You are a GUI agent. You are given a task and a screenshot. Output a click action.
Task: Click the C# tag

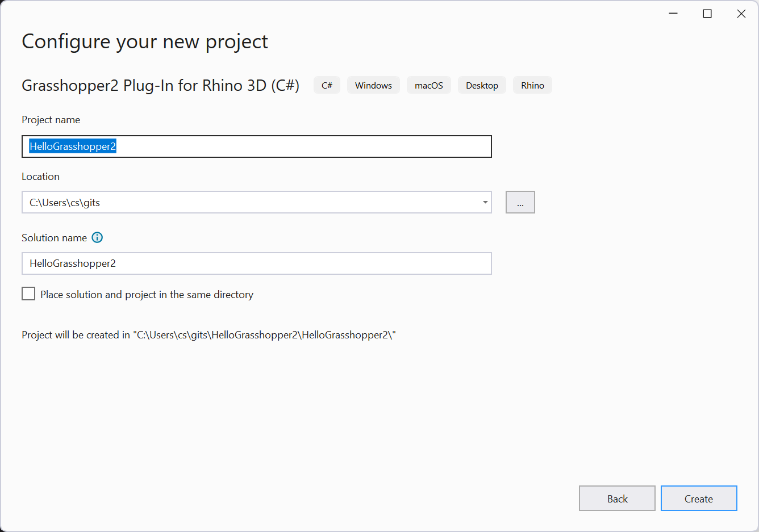(327, 85)
